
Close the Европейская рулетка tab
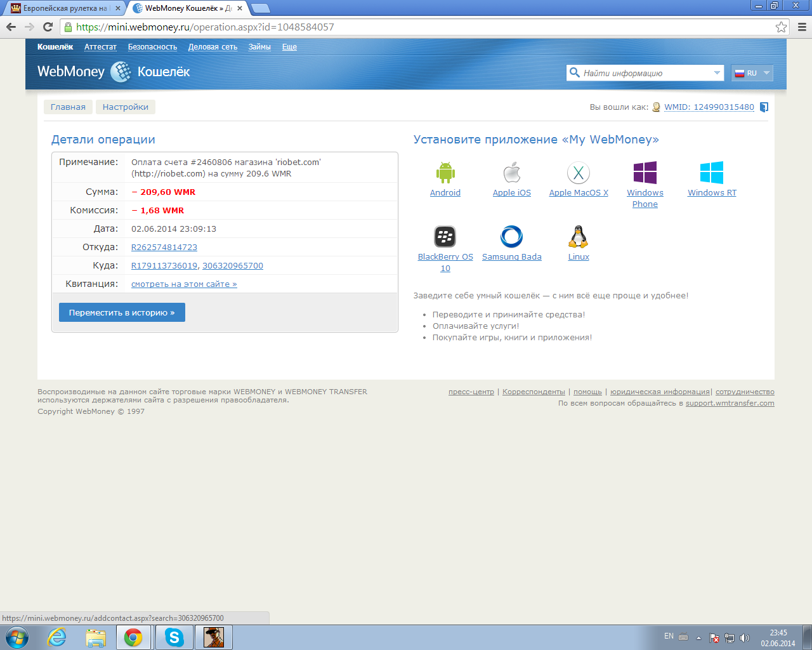click(x=117, y=8)
